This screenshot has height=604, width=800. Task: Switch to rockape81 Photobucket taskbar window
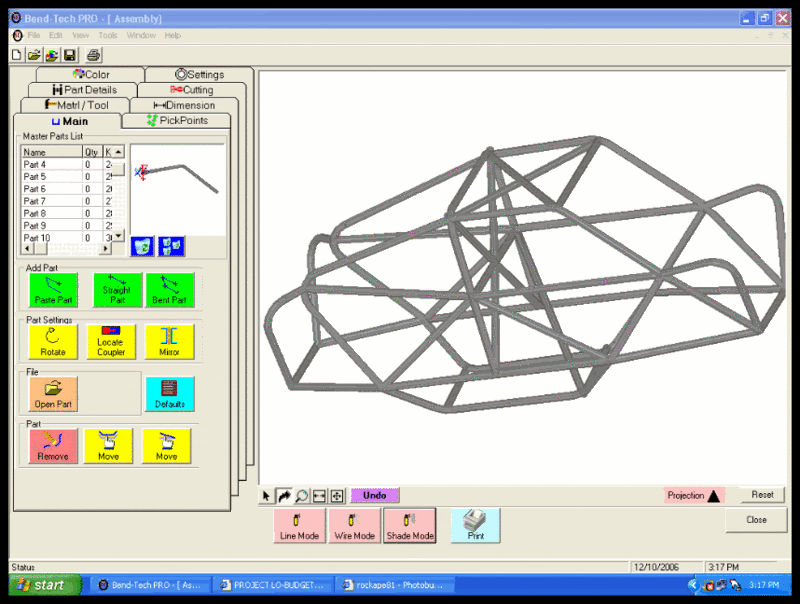(394, 585)
